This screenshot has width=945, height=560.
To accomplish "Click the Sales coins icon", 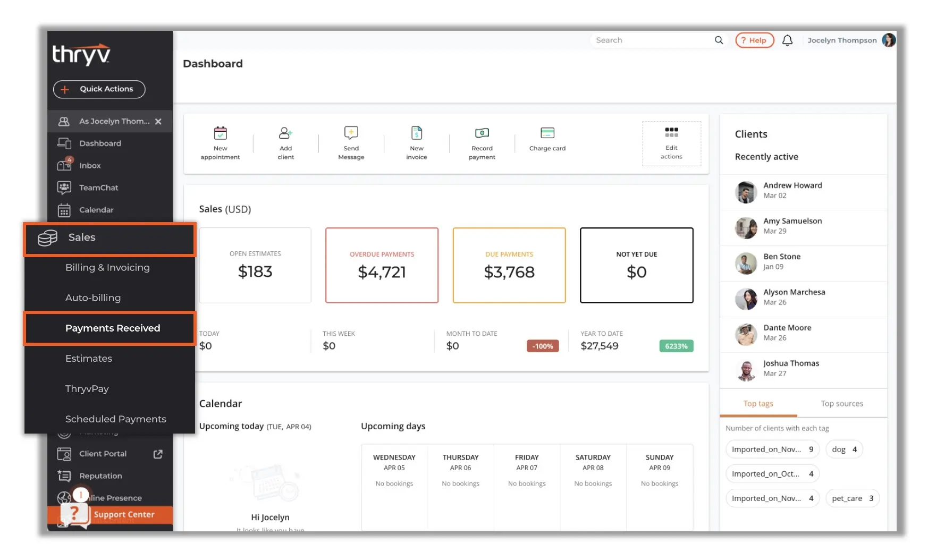I will [x=48, y=238].
